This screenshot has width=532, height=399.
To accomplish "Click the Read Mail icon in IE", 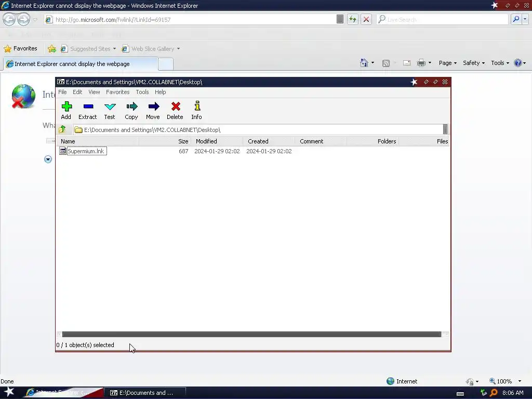I will (406, 63).
